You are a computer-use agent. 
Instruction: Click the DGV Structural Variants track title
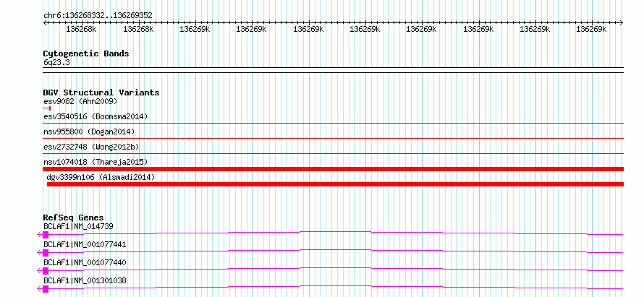[101, 92]
